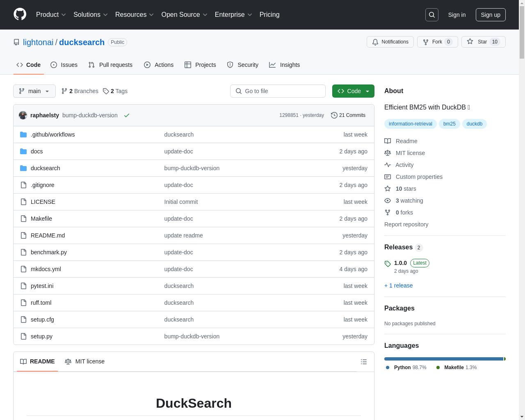Open the Makefile file

coord(41,219)
